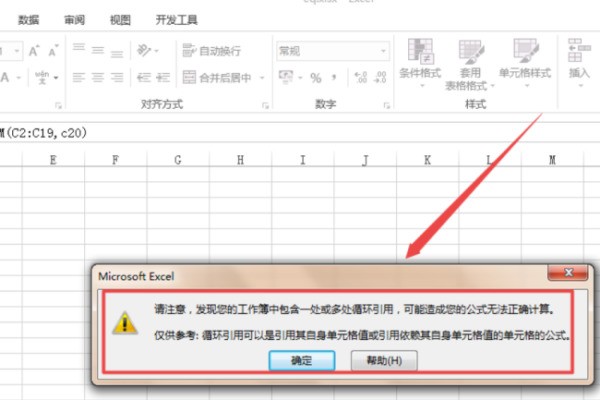The image size is (600, 400).
Task: Apply top vertical alignment
Action: tap(79, 47)
